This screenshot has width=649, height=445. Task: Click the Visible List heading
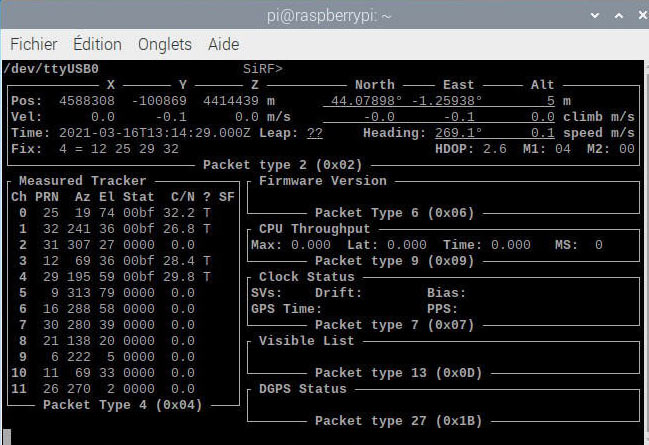[307, 341]
